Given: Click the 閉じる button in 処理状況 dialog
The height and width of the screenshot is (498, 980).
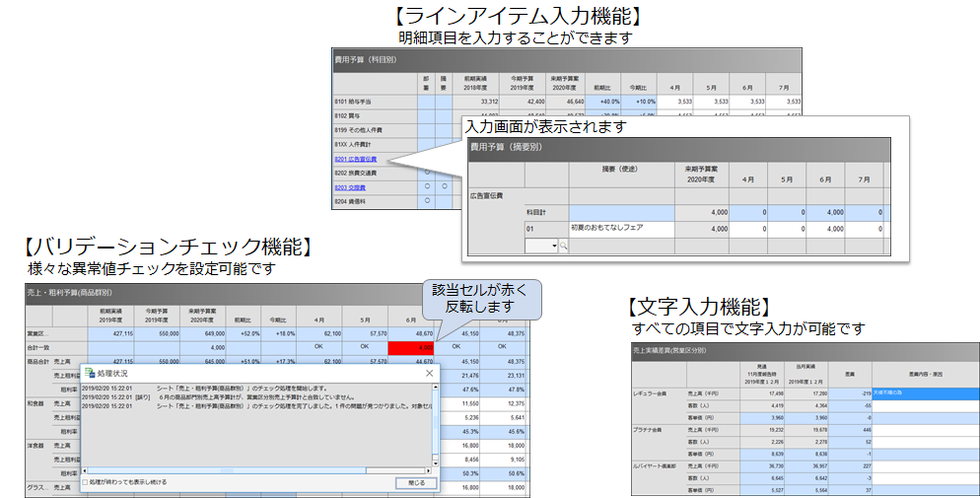Looking at the screenshot, I should point(416,483).
